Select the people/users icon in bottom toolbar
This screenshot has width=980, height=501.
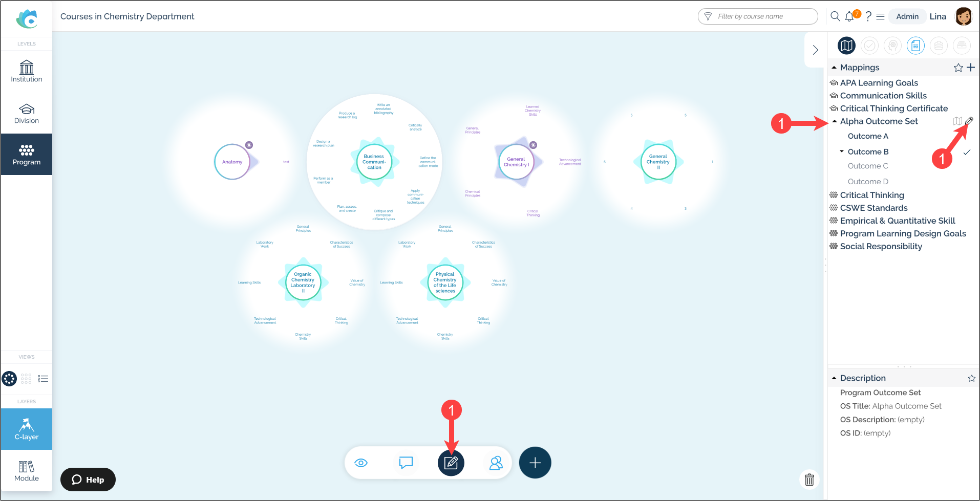496,463
